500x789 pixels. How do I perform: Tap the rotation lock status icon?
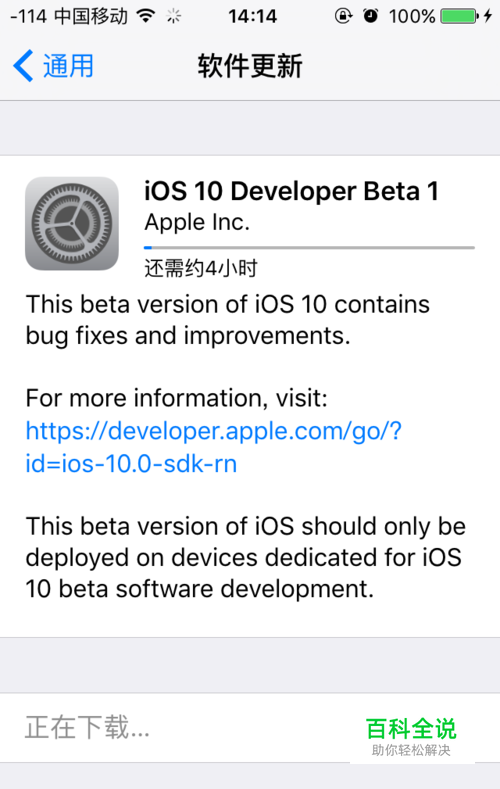(x=344, y=16)
